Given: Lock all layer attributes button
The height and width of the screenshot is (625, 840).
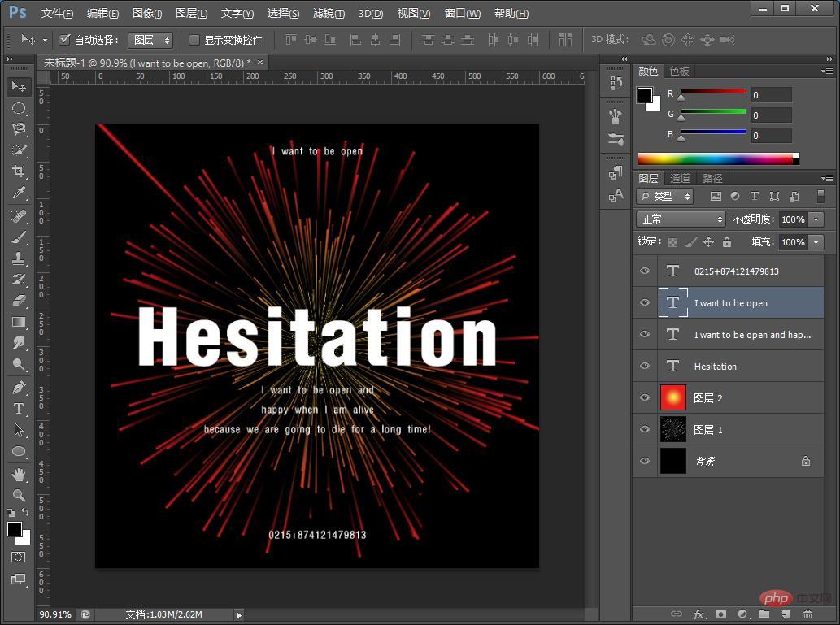Looking at the screenshot, I should [726, 242].
